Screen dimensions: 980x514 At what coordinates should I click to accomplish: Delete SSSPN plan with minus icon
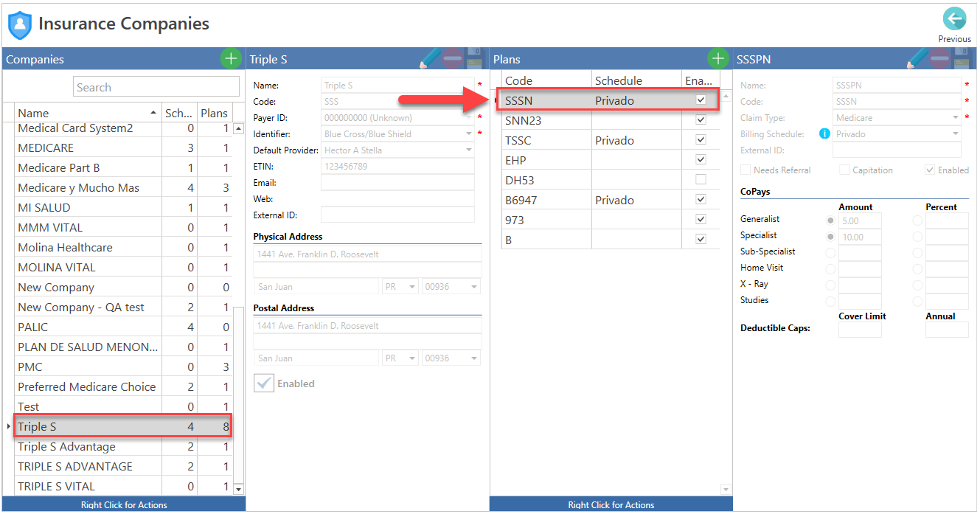pos(939,59)
